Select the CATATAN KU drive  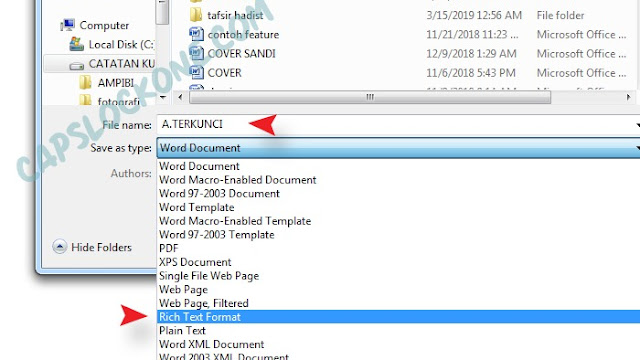(x=122, y=64)
